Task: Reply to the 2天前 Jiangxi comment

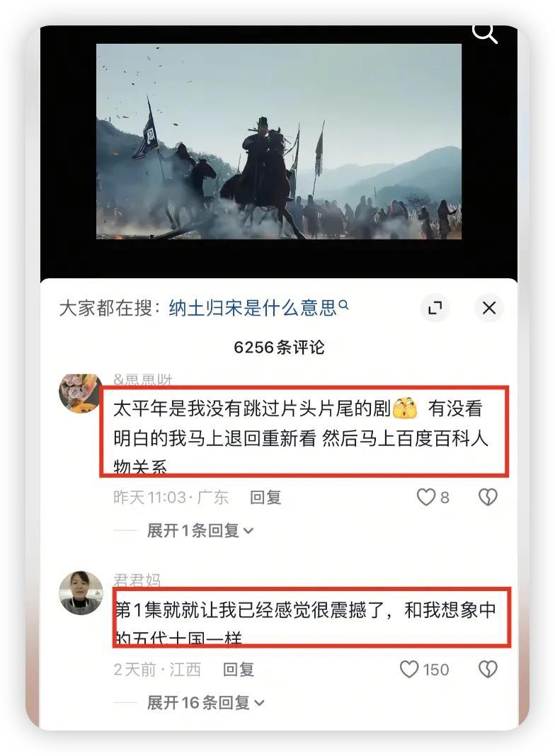Action: [238, 669]
